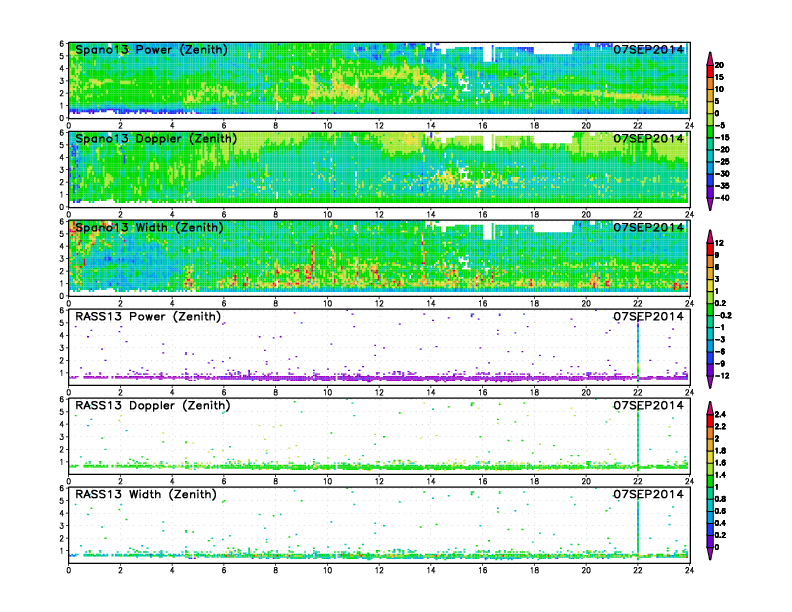This screenshot has width=792, height=612.
Task: Click 07SEP2014 date in RASS13 Width panel
Action: [649, 494]
